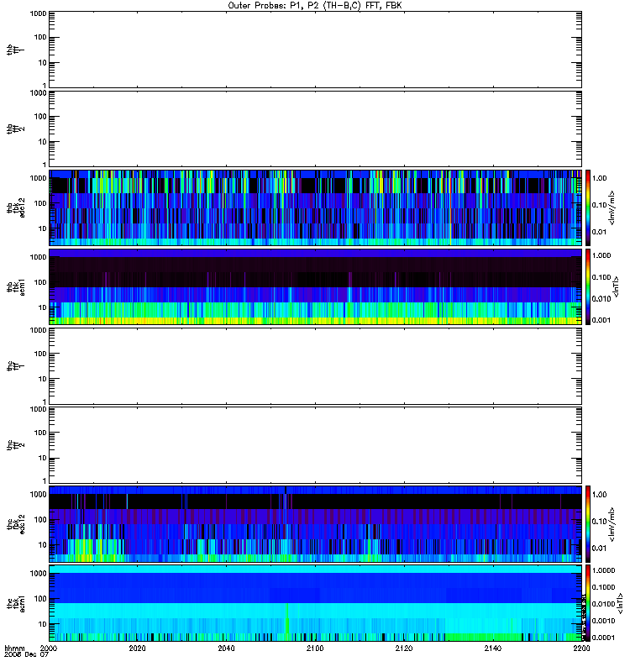Click inside the empty thb fff 1 panel
The width and height of the screenshot is (630, 672).
coord(316,50)
